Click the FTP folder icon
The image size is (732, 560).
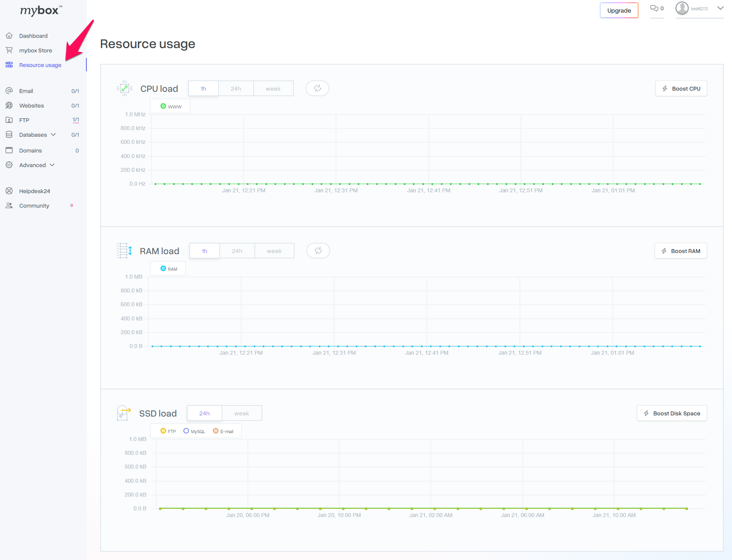click(9, 120)
